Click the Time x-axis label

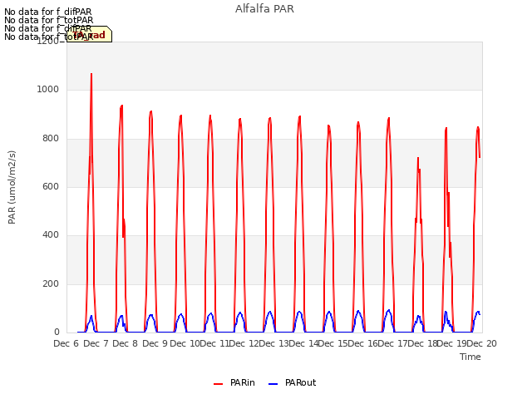470,357
